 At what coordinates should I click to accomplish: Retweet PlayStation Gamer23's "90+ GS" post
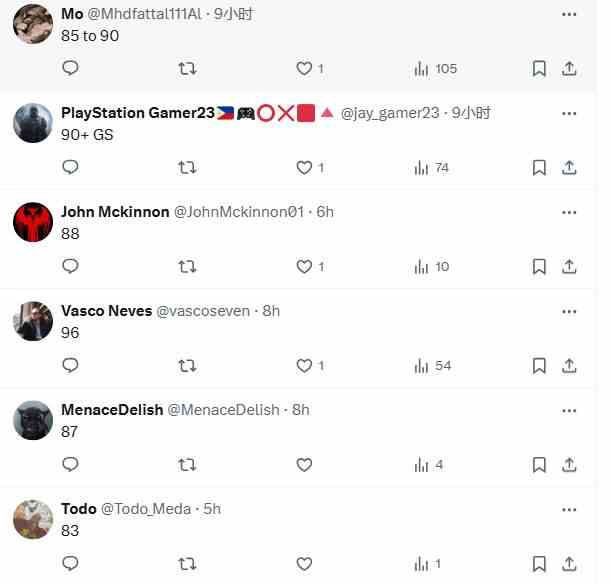coord(187,168)
